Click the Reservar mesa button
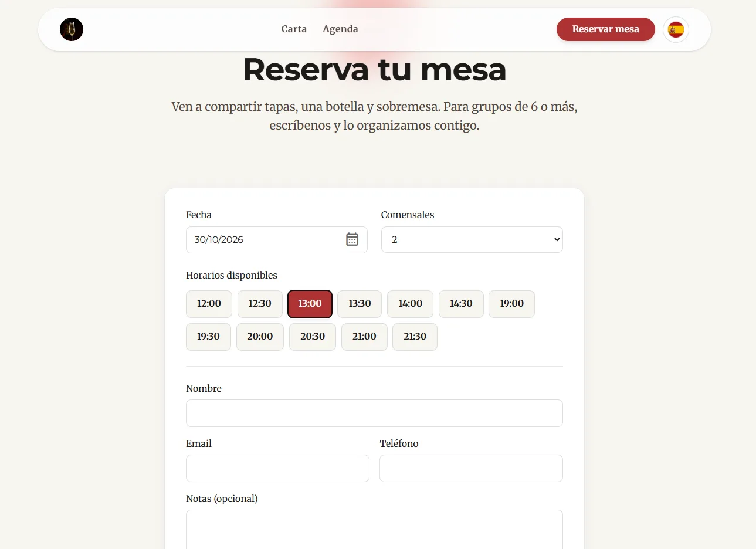The width and height of the screenshot is (756, 549). pyautogui.click(x=605, y=29)
